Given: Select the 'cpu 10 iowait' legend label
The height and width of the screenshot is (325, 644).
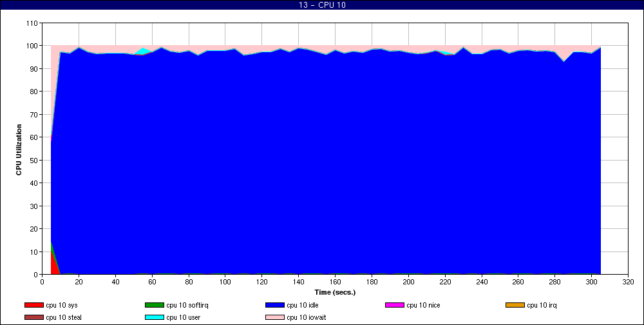Looking at the screenshot, I should pyautogui.click(x=307, y=318).
